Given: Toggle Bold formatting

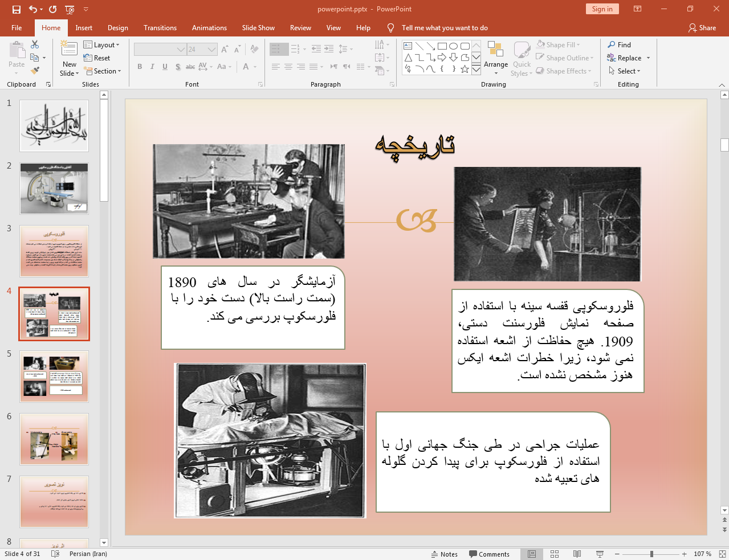Looking at the screenshot, I should click(140, 67).
